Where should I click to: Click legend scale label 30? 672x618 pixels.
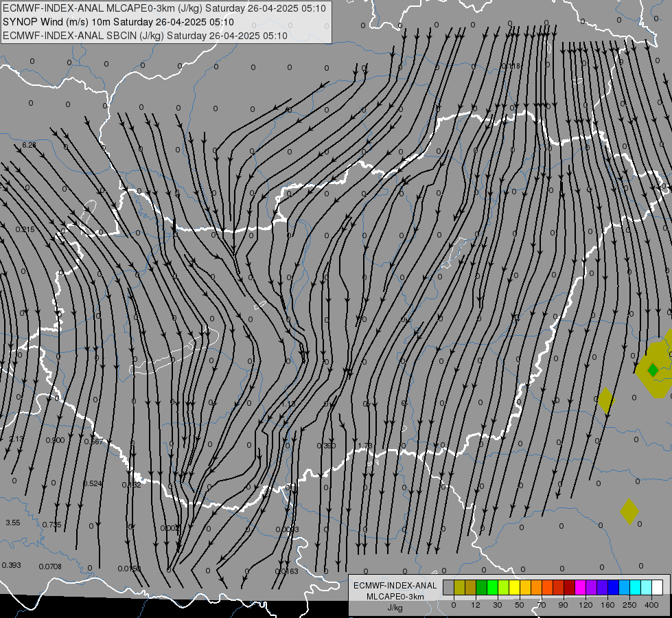[x=497, y=605]
